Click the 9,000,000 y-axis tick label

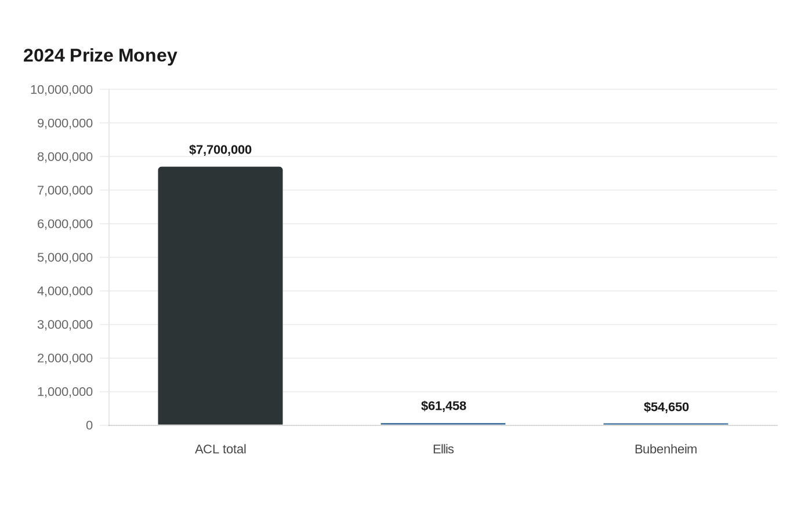pyautogui.click(x=65, y=123)
